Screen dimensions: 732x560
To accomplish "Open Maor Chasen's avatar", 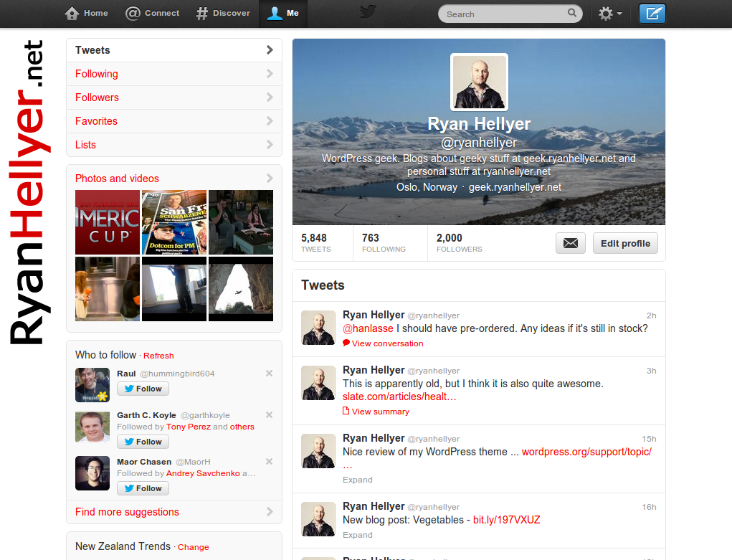I will point(92,473).
